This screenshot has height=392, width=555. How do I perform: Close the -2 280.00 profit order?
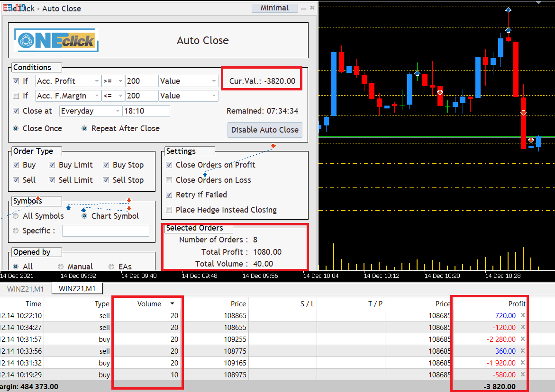coord(523,339)
